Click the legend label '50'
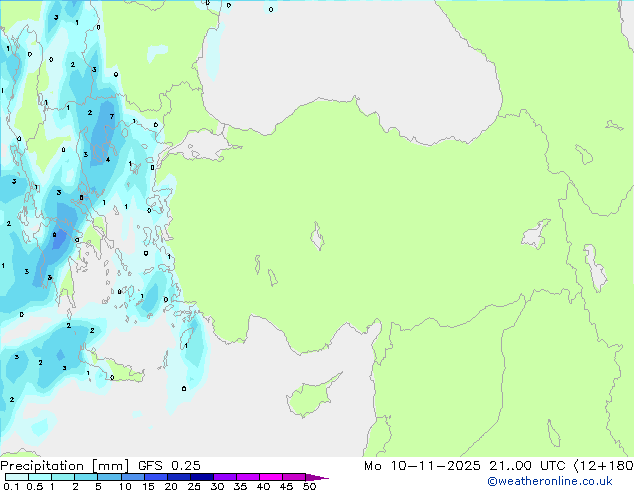The height and width of the screenshot is (490, 634). [x=309, y=486]
